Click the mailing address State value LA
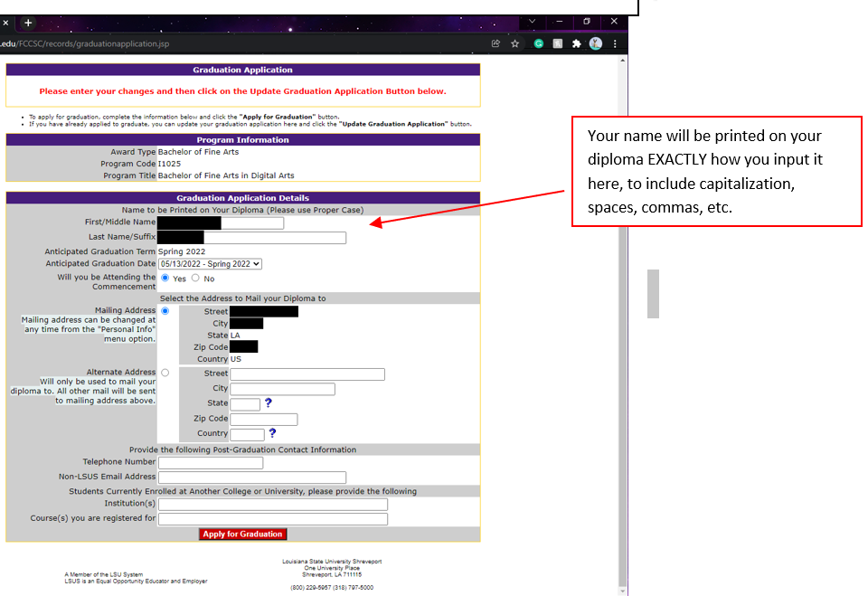Viewport: 868px width, 596px height. [x=235, y=336]
